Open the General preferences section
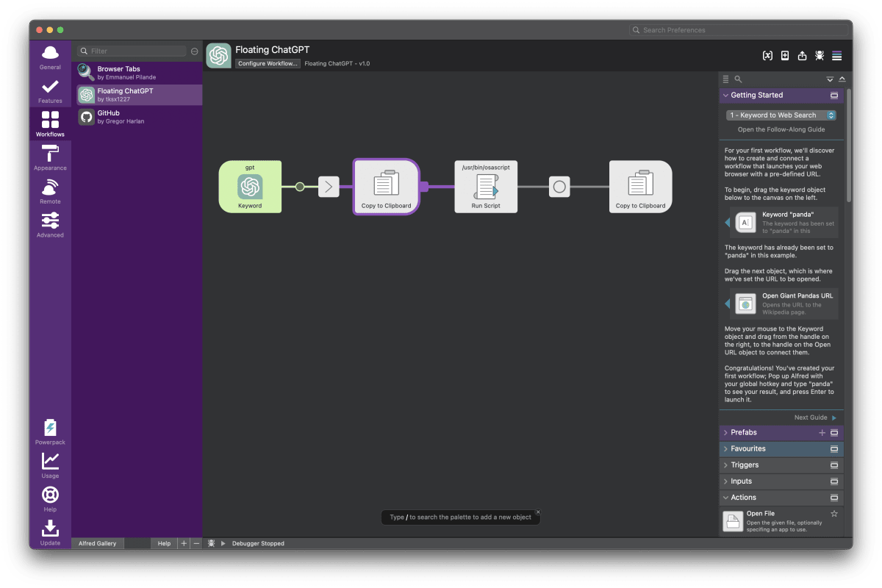This screenshot has width=882, height=588. click(x=50, y=57)
